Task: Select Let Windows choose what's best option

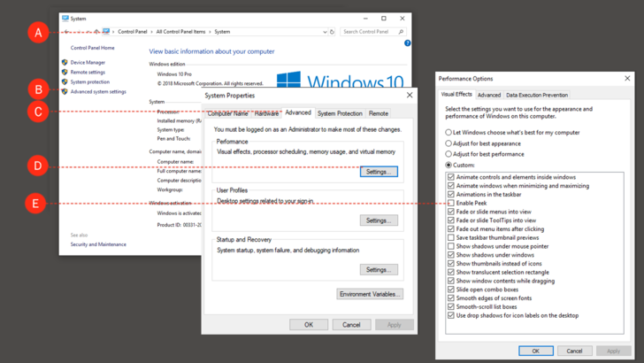Action: pos(448,133)
